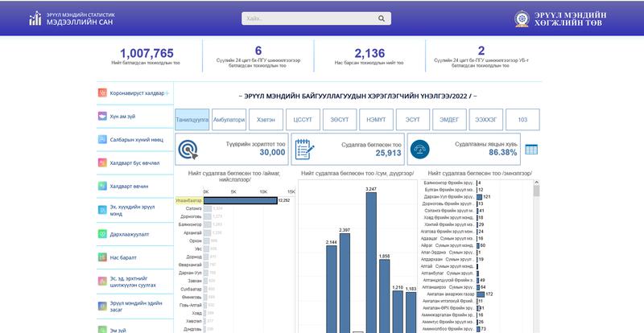The width and height of the screenshot is (644, 333).
Task: Click the search magnifier icon
Action: 381,18
